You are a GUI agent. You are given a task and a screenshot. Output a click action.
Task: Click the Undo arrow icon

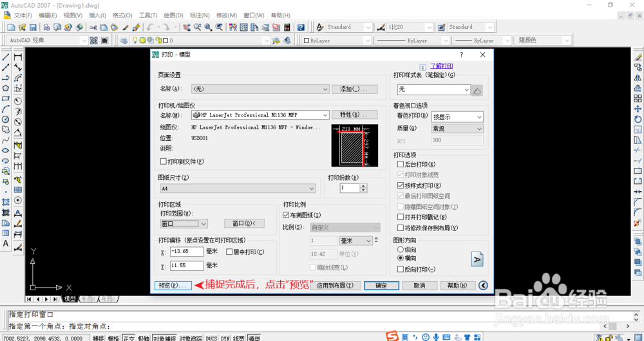click(149, 28)
